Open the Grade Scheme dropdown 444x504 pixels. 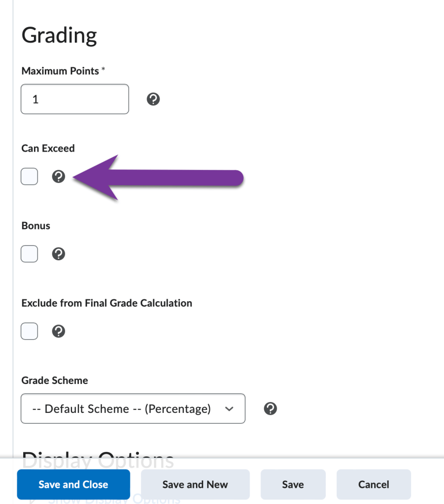133,409
